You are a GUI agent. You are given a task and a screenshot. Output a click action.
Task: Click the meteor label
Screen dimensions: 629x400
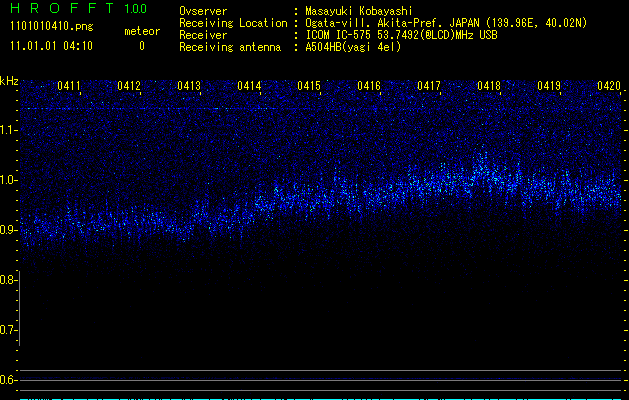141,31
